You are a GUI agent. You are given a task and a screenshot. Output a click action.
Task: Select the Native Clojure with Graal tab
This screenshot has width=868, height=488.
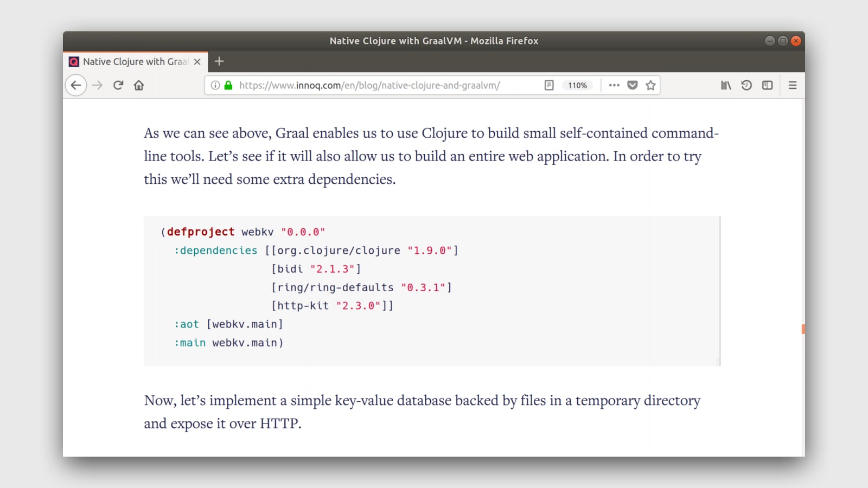pyautogui.click(x=136, y=62)
